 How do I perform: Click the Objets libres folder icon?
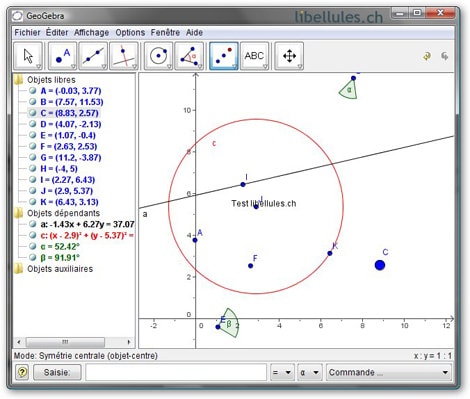coord(19,80)
